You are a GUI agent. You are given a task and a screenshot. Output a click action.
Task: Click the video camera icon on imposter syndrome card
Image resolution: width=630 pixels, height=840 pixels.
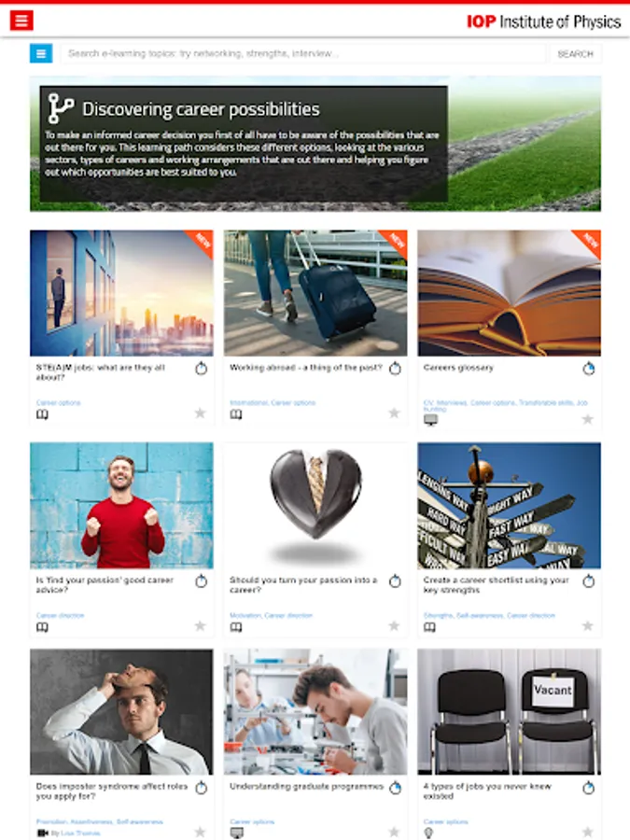pos(42,833)
